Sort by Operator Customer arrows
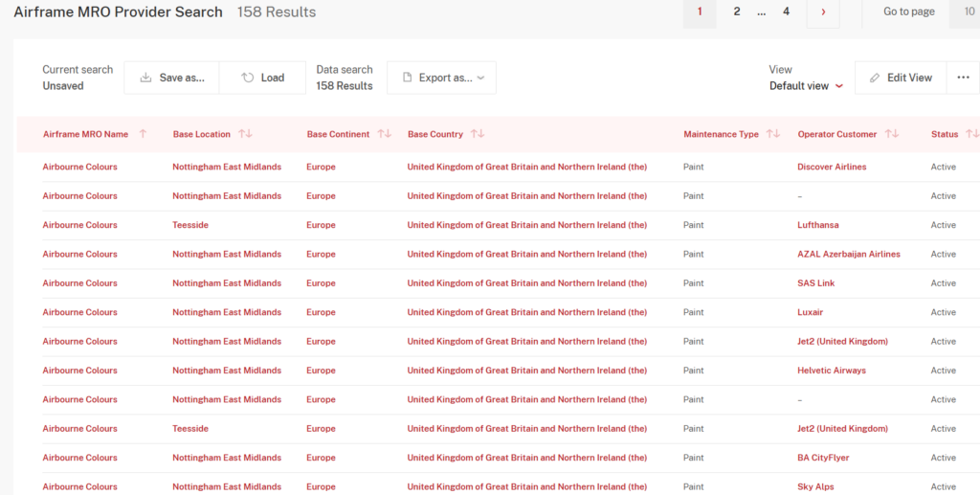 [892, 134]
